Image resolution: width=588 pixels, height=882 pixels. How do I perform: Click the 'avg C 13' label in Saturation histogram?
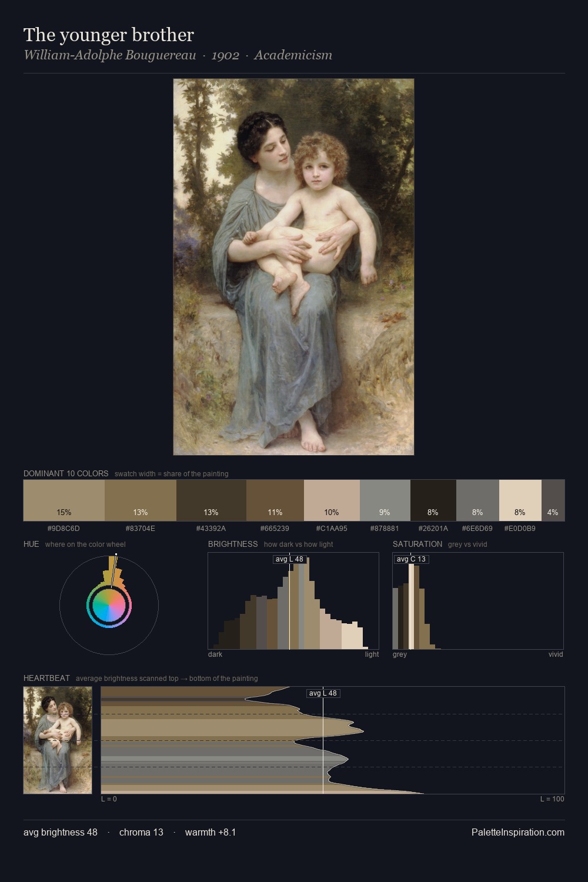(411, 559)
